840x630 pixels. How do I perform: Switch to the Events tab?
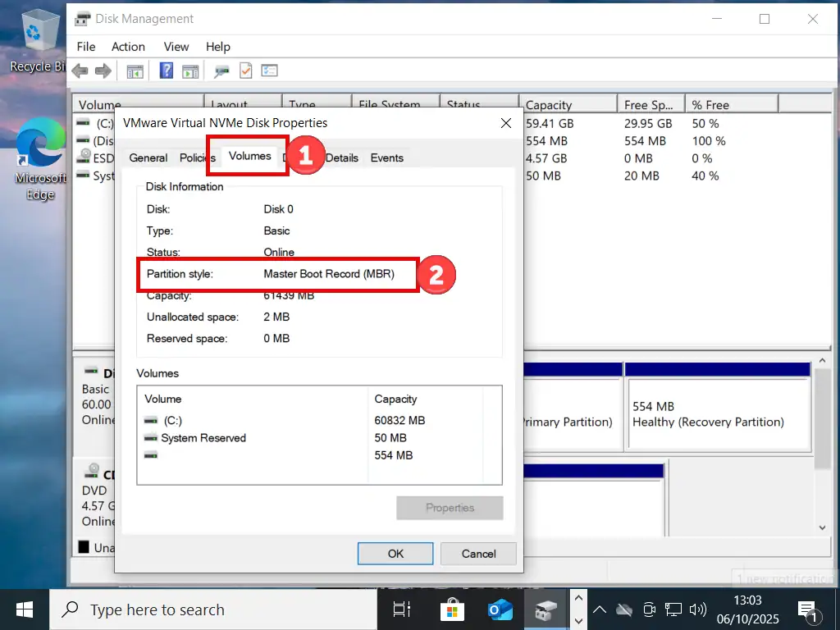click(x=386, y=157)
